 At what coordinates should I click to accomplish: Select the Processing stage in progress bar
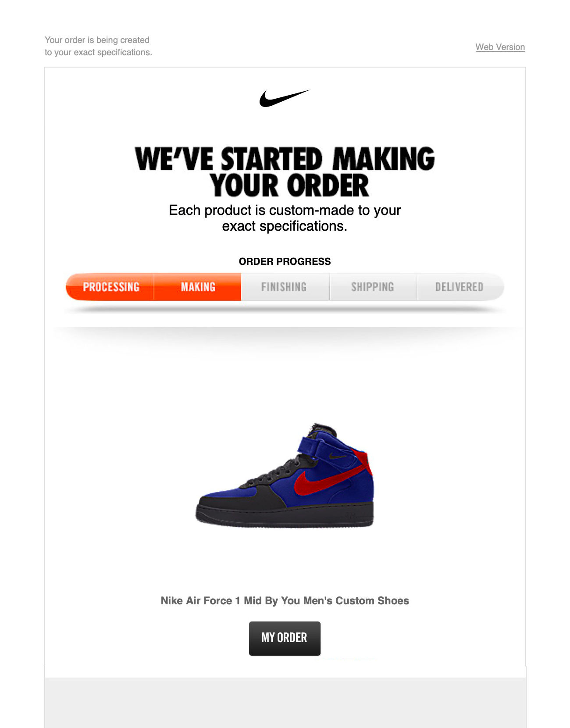110,287
